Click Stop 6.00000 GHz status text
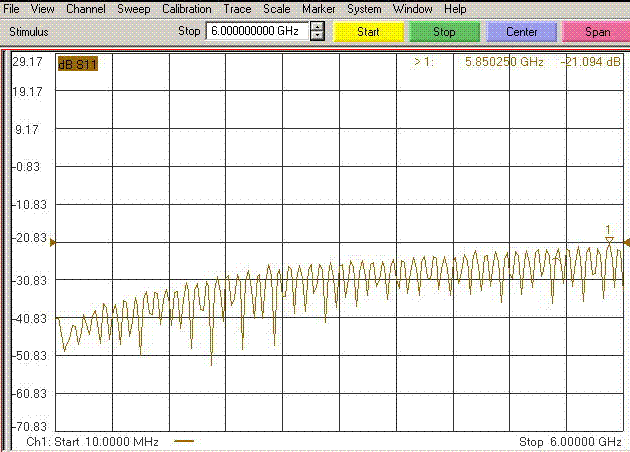The width and height of the screenshot is (630, 452). 571,442
